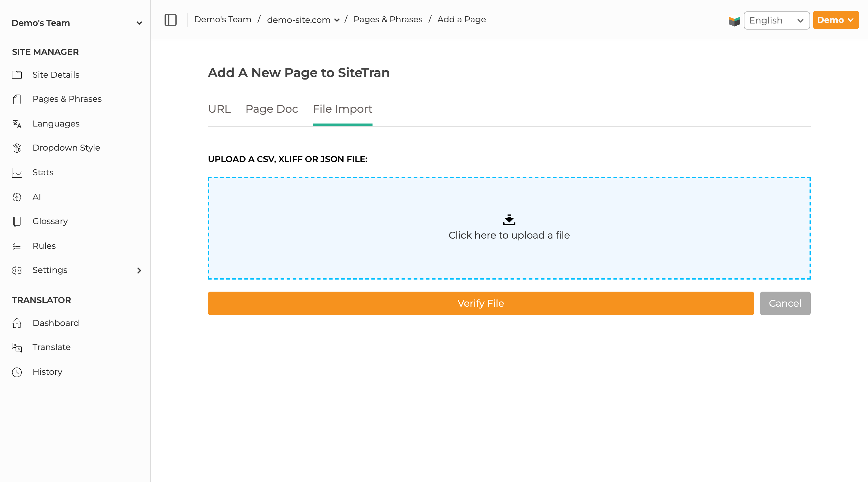This screenshot has width=868, height=482.
Task: Click the Verify File button
Action: click(481, 303)
